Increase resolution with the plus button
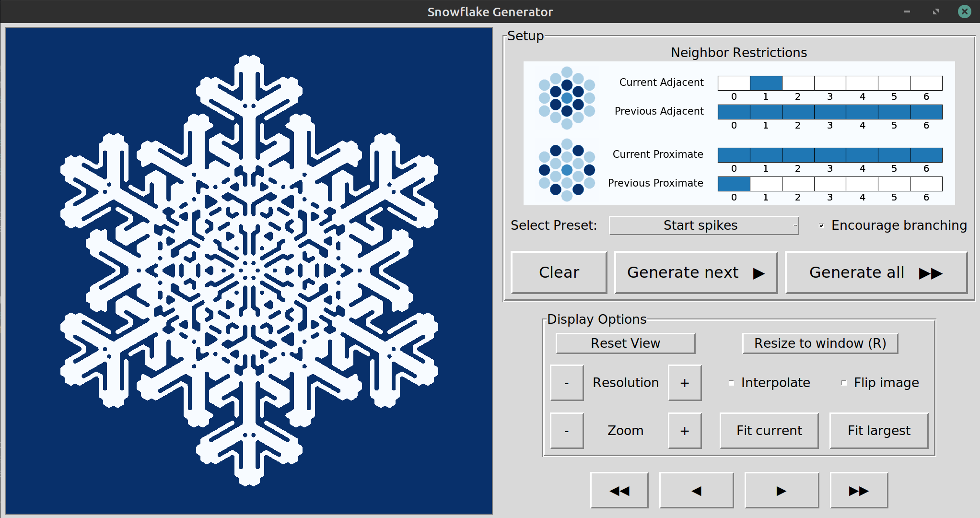Viewport: 980px width, 518px height. click(684, 383)
